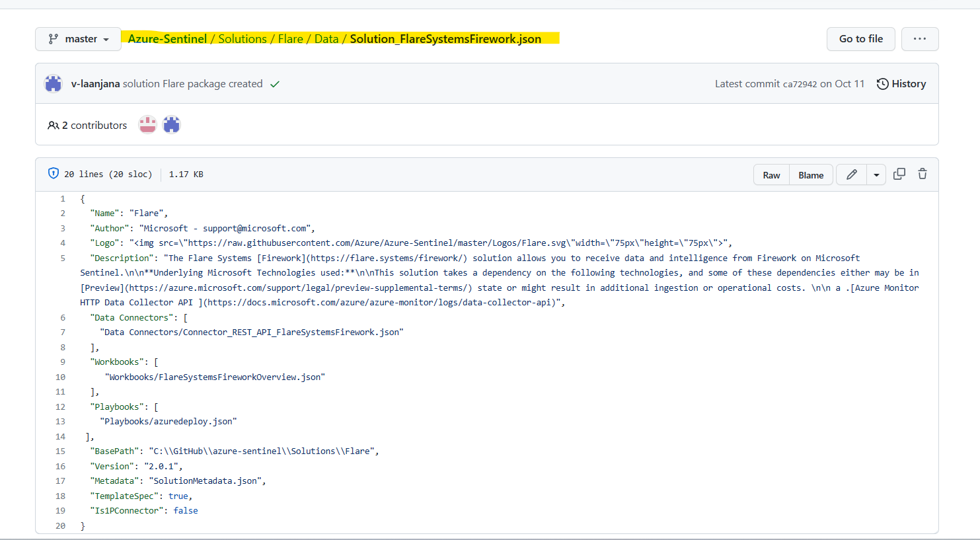Open commit ca72942
This screenshot has height=540, width=980.
coord(800,84)
